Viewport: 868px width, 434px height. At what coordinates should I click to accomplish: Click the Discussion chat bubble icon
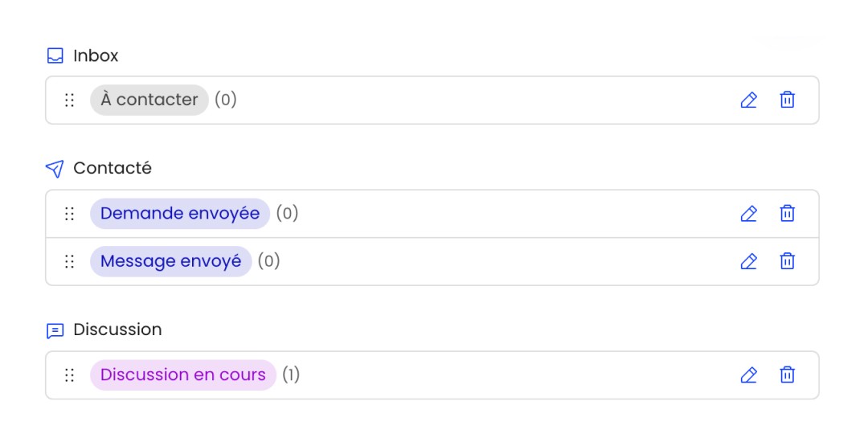coord(55,330)
